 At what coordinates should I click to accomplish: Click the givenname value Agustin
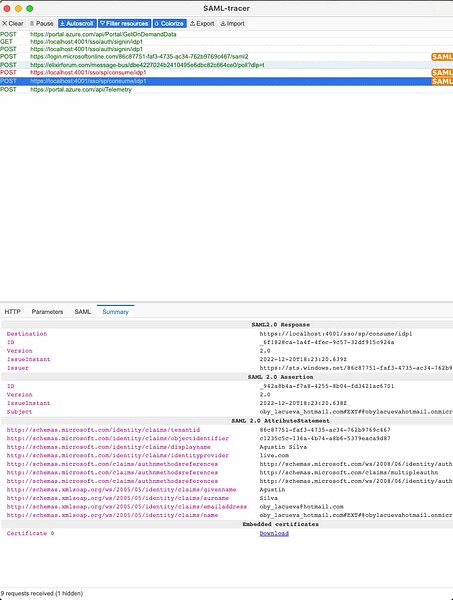tap(272, 490)
